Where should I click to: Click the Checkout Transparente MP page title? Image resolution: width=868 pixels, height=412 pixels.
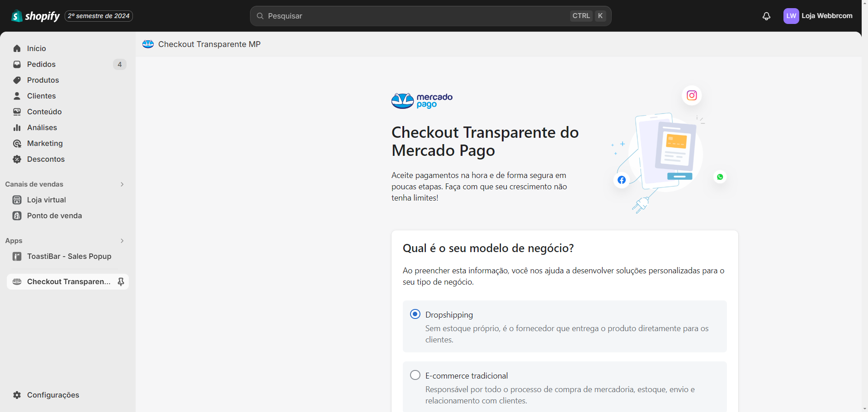tap(209, 44)
